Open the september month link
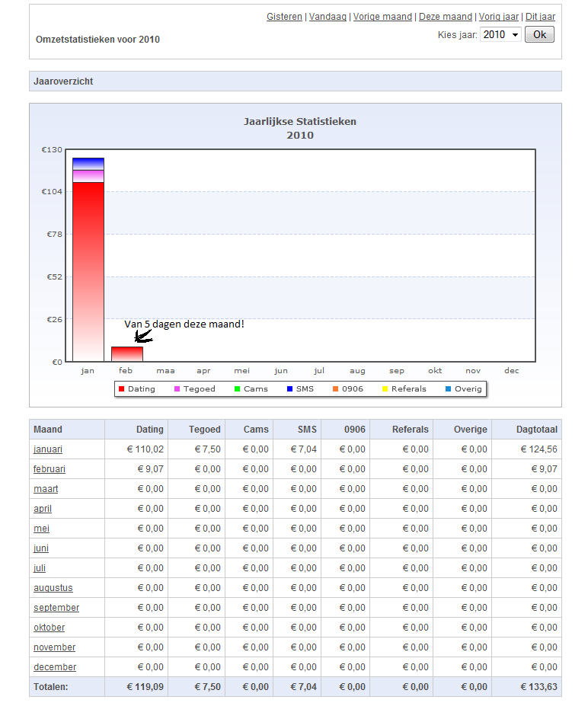 click(56, 608)
